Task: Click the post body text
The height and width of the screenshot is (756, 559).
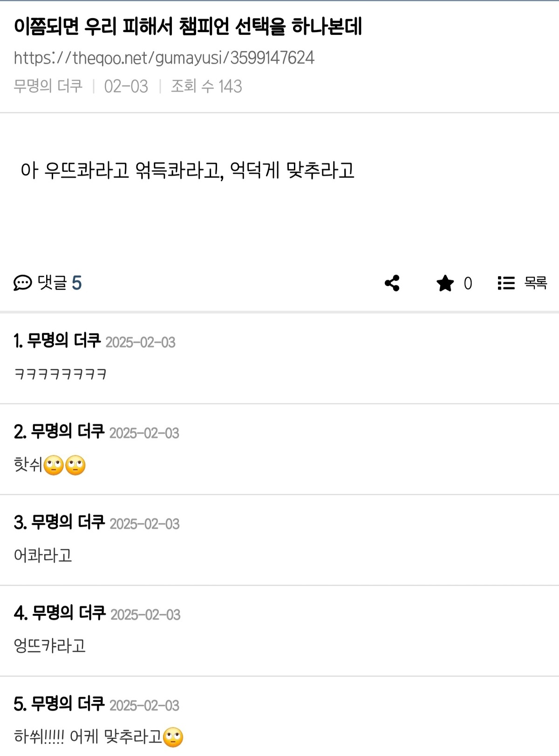Action: point(188,170)
